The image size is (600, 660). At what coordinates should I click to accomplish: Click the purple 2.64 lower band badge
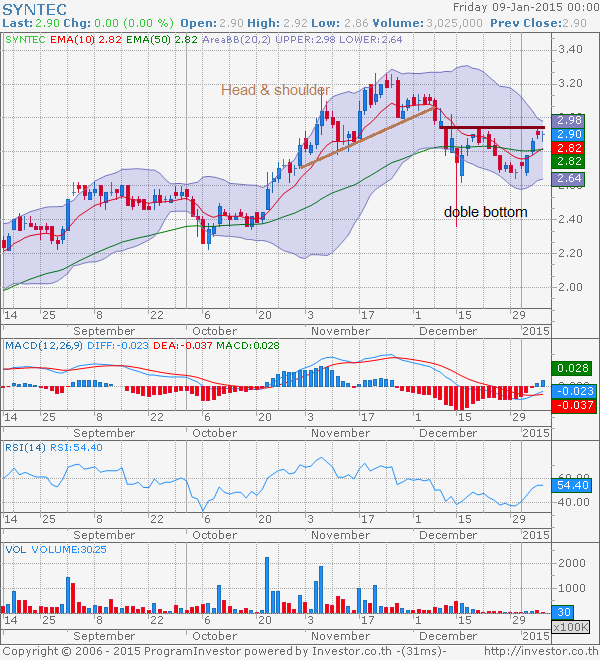(x=568, y=178)
